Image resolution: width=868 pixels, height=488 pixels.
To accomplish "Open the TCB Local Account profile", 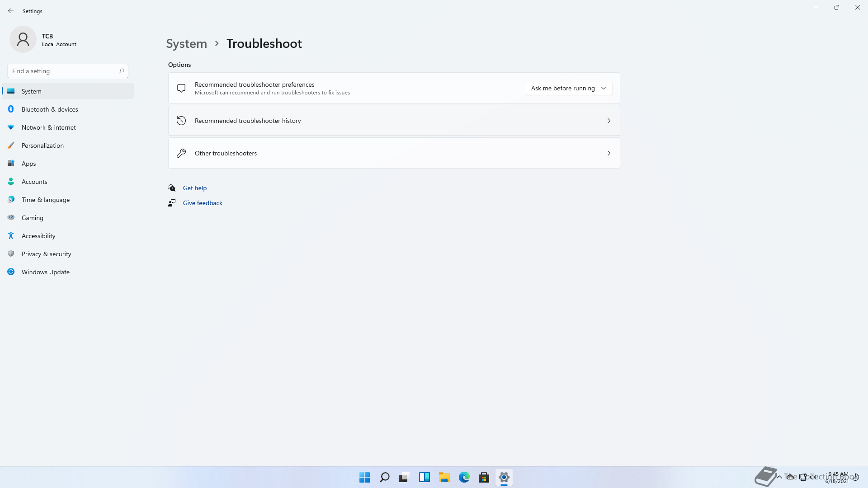I will click(44, 40).
